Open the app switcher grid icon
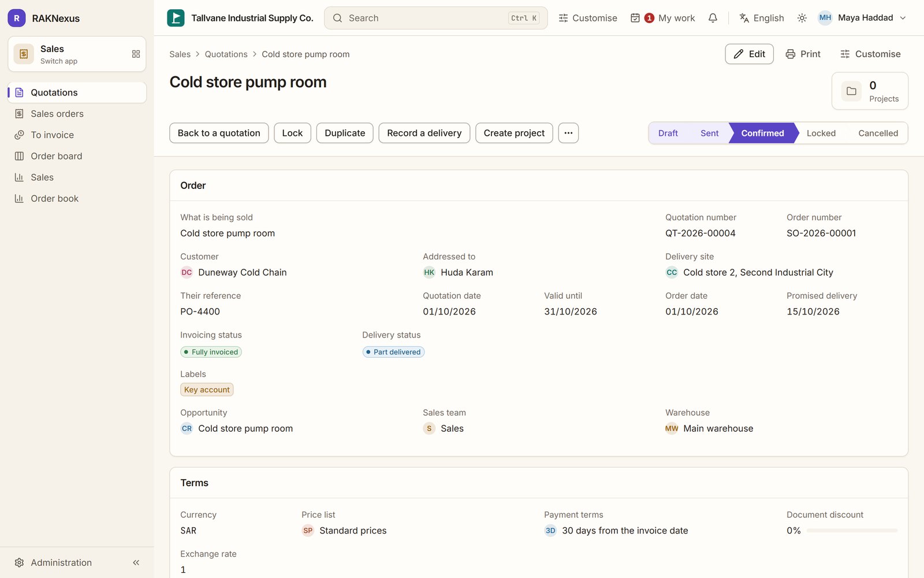 tap(136, 54)
